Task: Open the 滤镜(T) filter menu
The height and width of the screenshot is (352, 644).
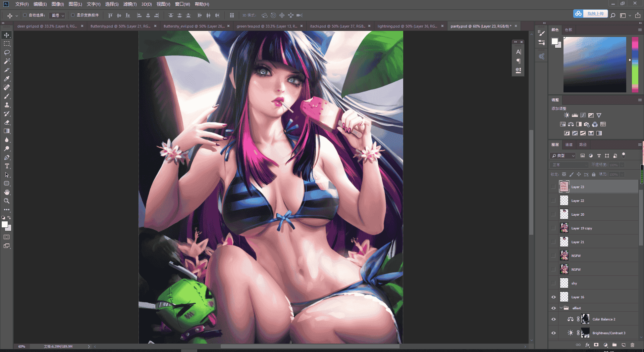Action: click(130, 4)
